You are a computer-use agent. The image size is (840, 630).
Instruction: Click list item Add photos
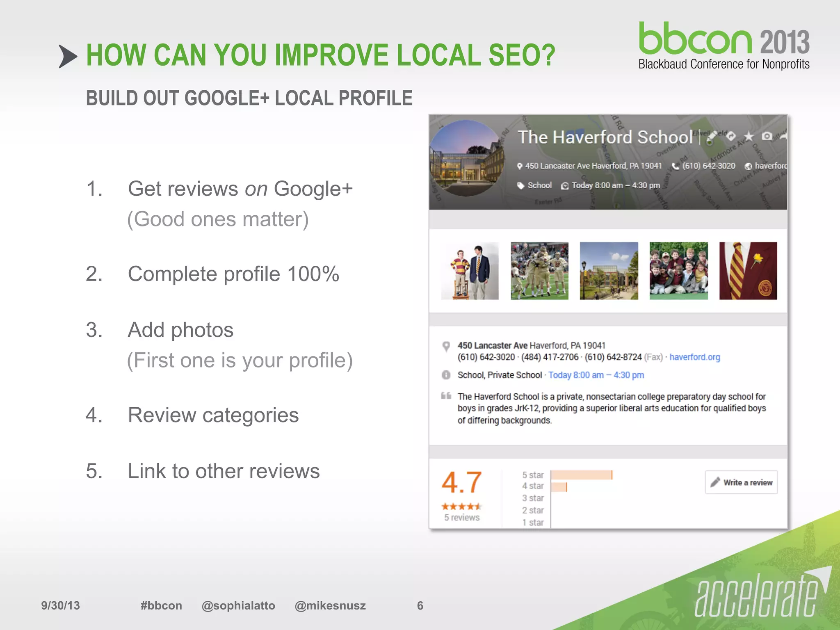coord(180,330)
